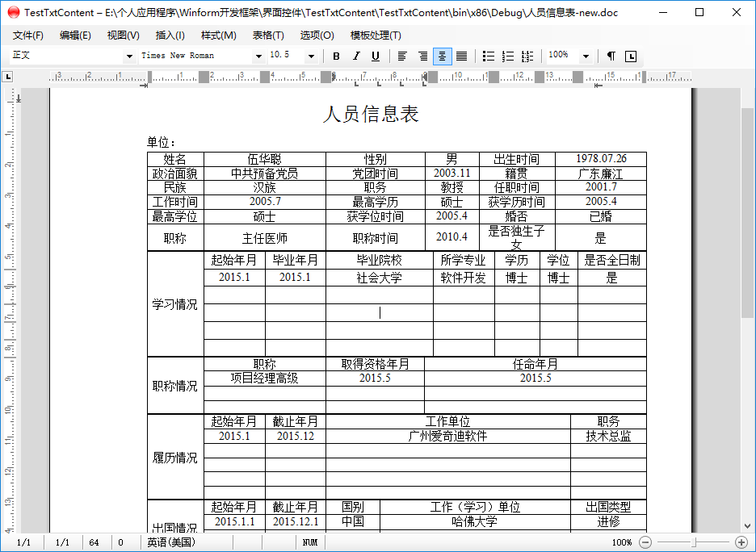The height and width of the screenshot is (552, 756).
Task: Click the zoom in plus icon
Action: pyautogui.click(x=741, y=542)
